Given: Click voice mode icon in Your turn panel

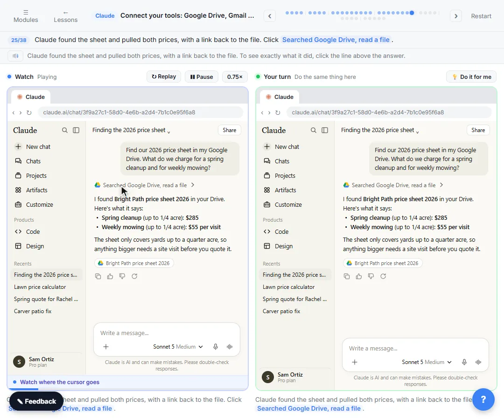Looking at the screenshot, I should 478,362.
